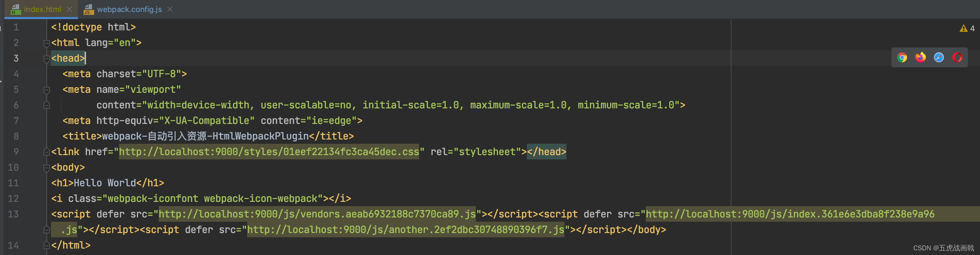Click the webpack.config.js file type icon
Viewport: 980px width, 255px height.
coord(89,10)
